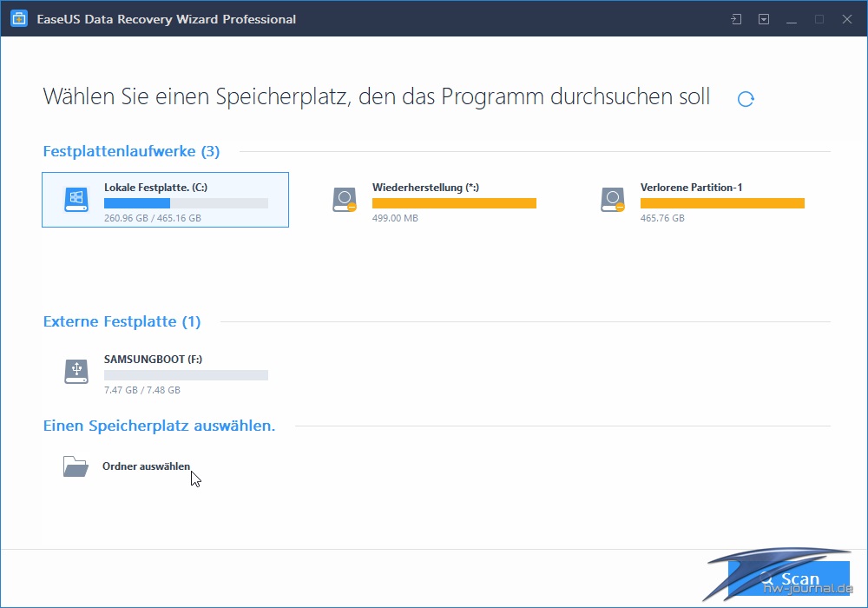Click the SAMSUNGBOOT USB drive icon
Image resolution: width=868 pixels, height=608 pixels.
tap(76, 372)
